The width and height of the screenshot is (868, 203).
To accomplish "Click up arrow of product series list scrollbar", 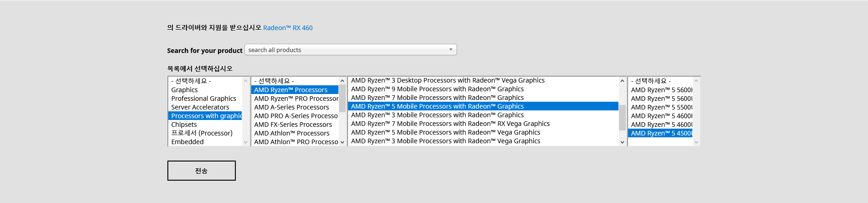I will 623,81.
